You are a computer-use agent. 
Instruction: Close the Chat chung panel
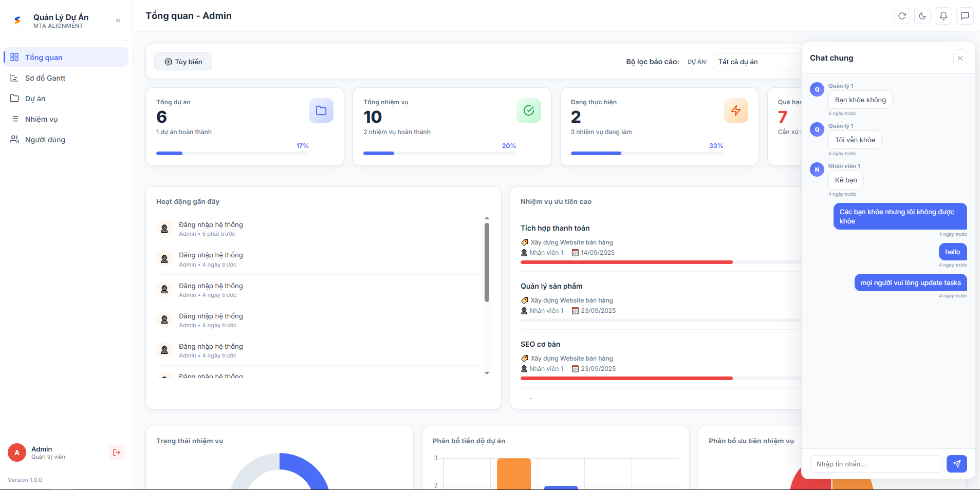960,58
